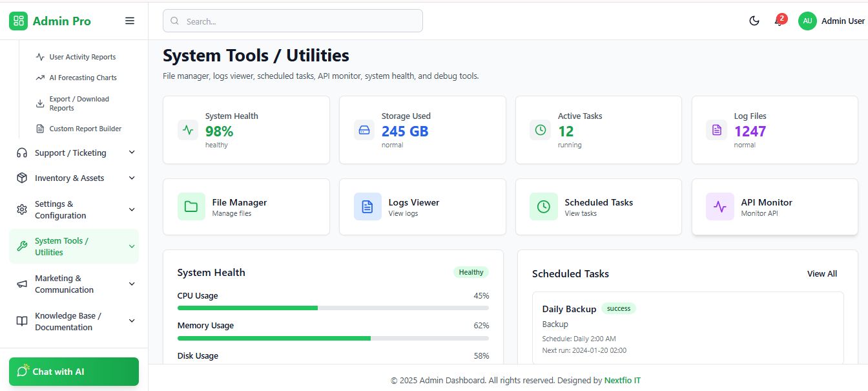Click the Scheduled Tasks clock icon
The image size is (868, 391).
(x=544, y=207)
